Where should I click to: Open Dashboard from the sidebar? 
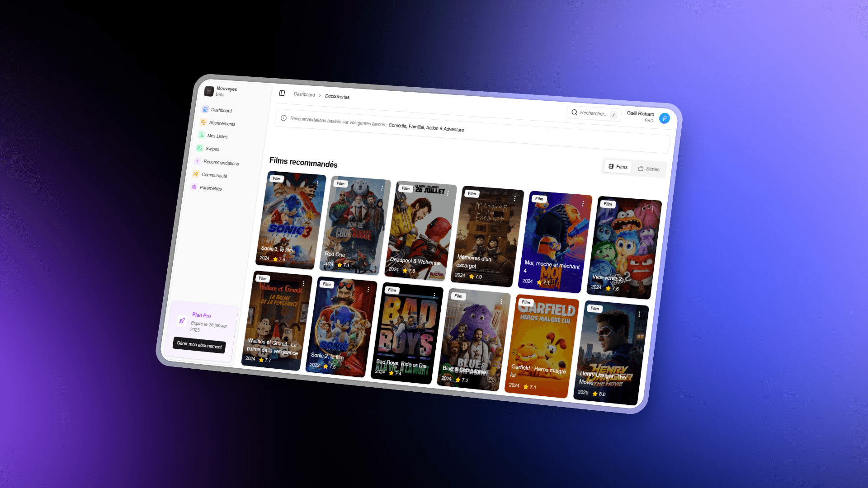[217, 110]
